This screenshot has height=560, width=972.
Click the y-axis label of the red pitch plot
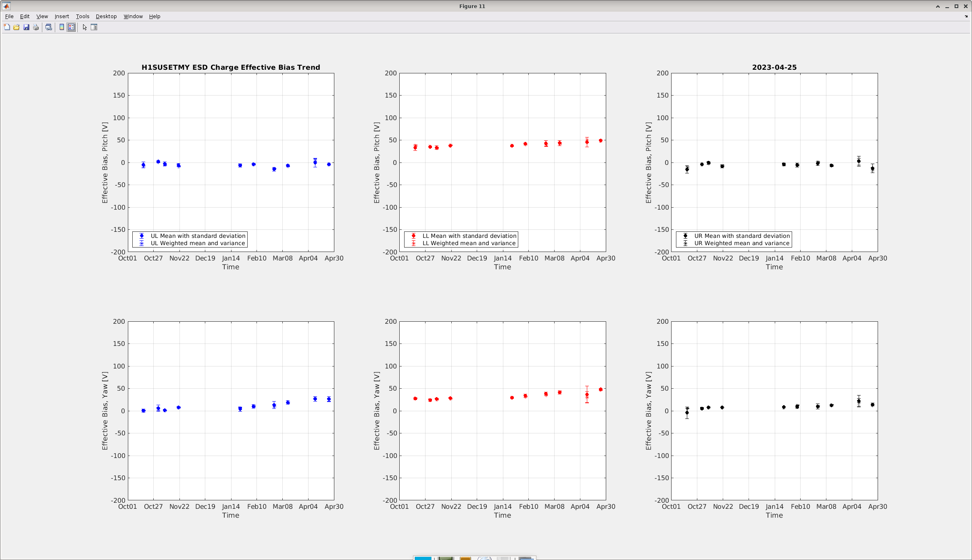click(x=377, y=162)
